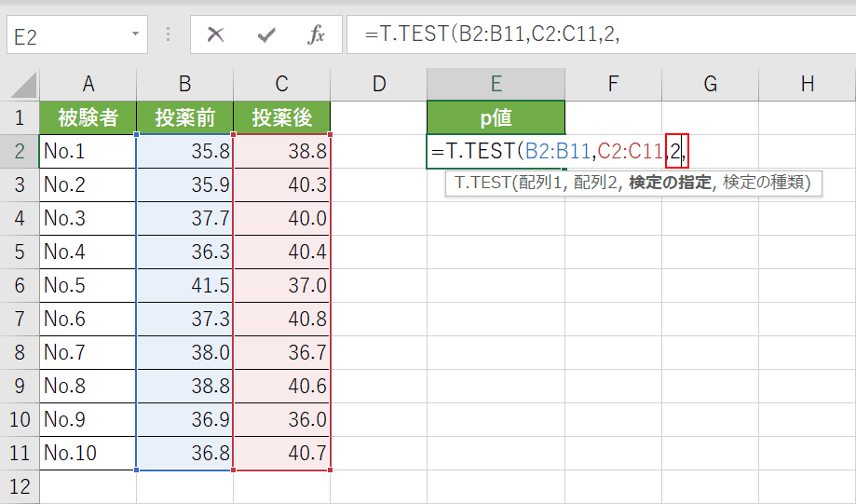Image resolution: width=856 pixels, height=504 pixels.
Task: Click the formula bar divider dots handle
Action: pyautogui.click(x=169, y=34)
